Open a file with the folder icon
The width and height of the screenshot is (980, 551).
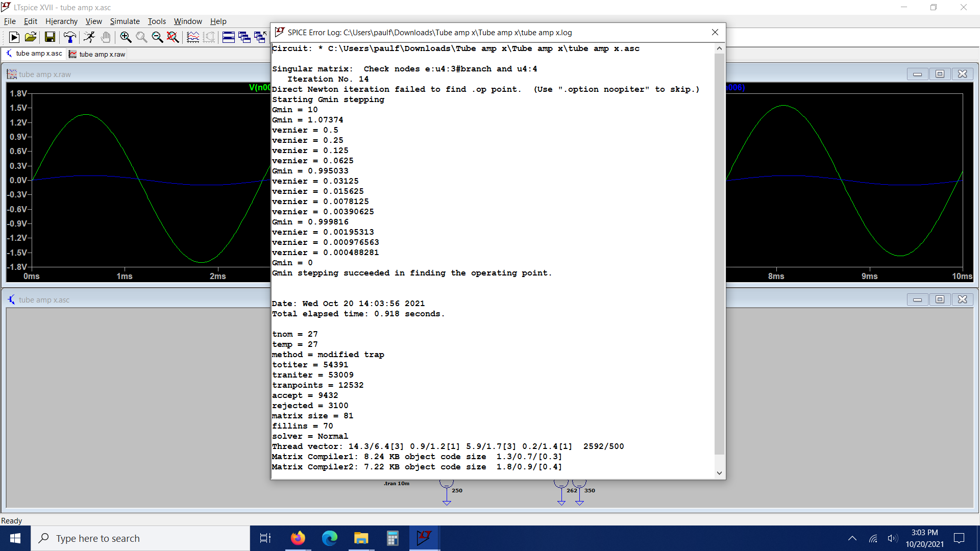pos(30,37)
